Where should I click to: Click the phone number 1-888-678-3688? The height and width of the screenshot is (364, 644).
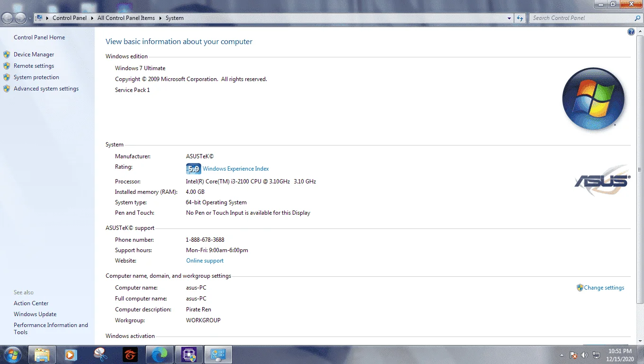(205, 240)
